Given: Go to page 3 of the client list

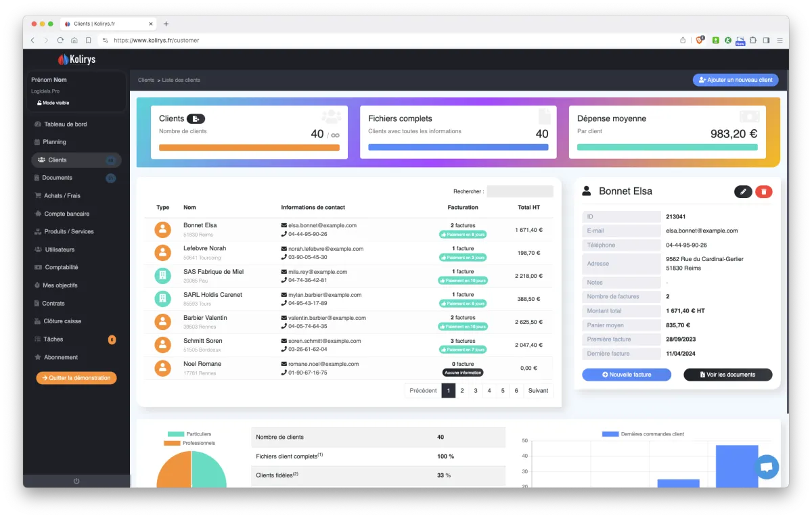Looking at the screenshot, I should point(476,391).
